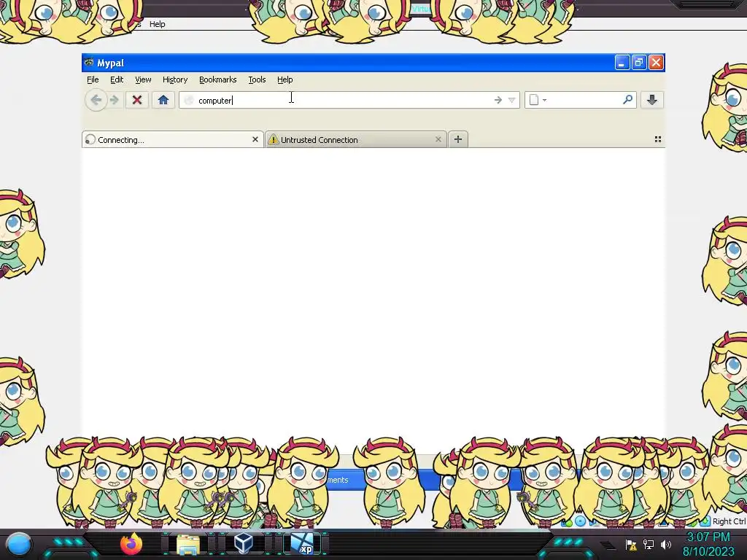Open the Edit menu in Mypal
This screenshot has height=560, width=747.
[117, 79]
